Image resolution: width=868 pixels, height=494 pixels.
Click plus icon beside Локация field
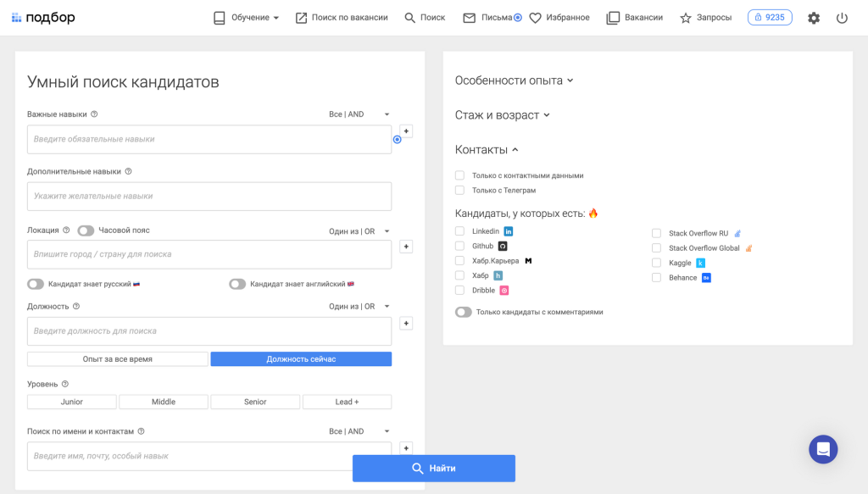[406, 247]
